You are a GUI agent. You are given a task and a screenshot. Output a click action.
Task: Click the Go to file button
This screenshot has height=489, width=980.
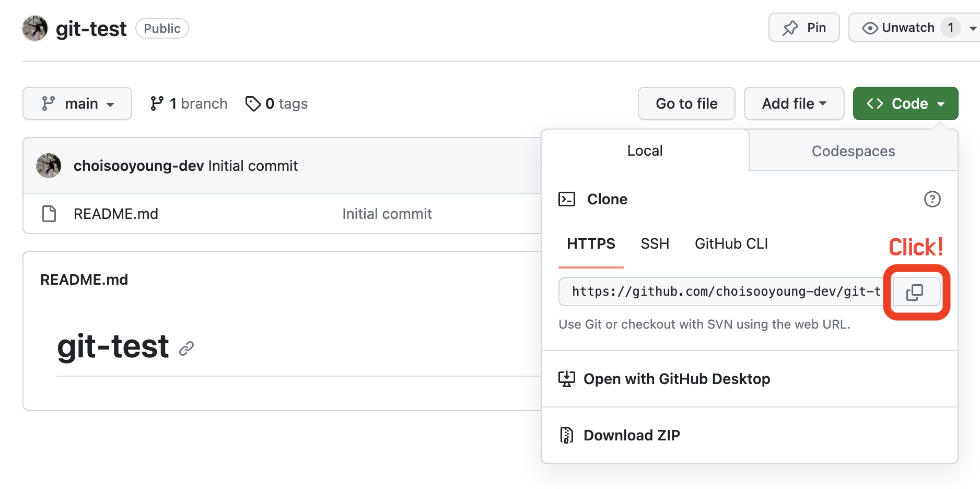pos(686,103)
